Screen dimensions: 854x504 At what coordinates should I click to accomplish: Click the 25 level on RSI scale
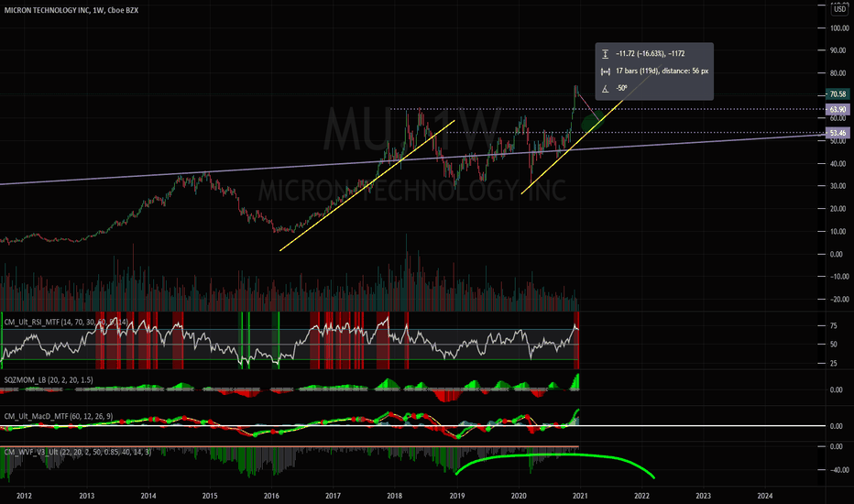pyautogui.click(x=833, y=364)
